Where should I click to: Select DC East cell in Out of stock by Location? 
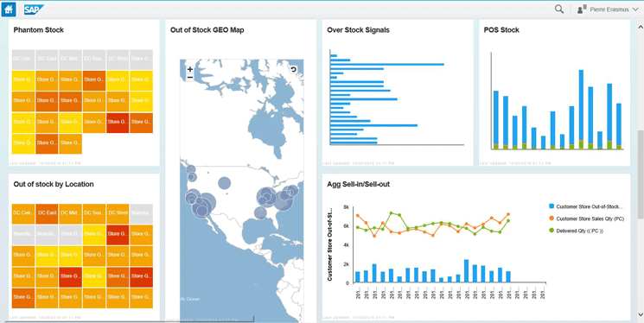(x=47, y=213)
